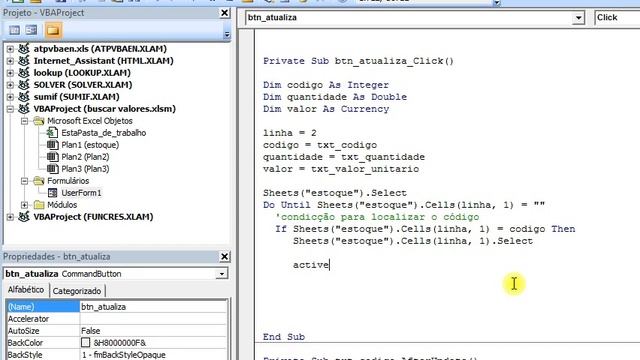
Task: Switch to the Categorizado tab
Action: [x=77, y=291]
